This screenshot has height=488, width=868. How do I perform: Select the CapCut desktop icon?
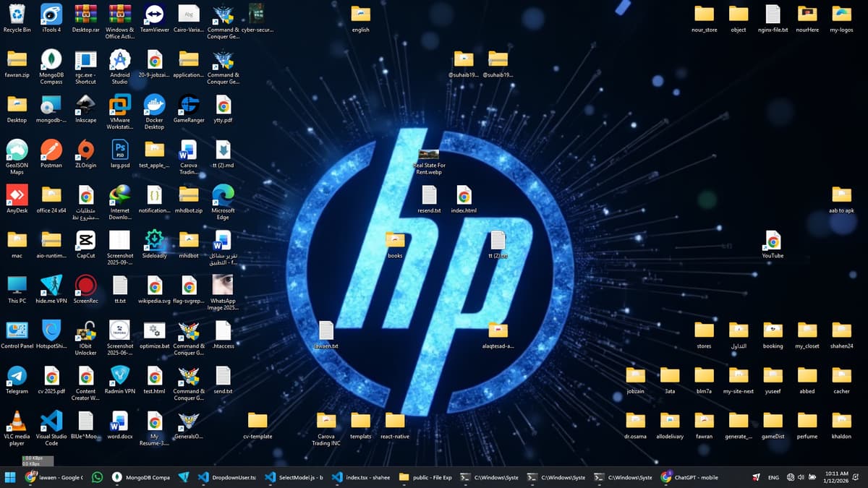pos(85,241)
